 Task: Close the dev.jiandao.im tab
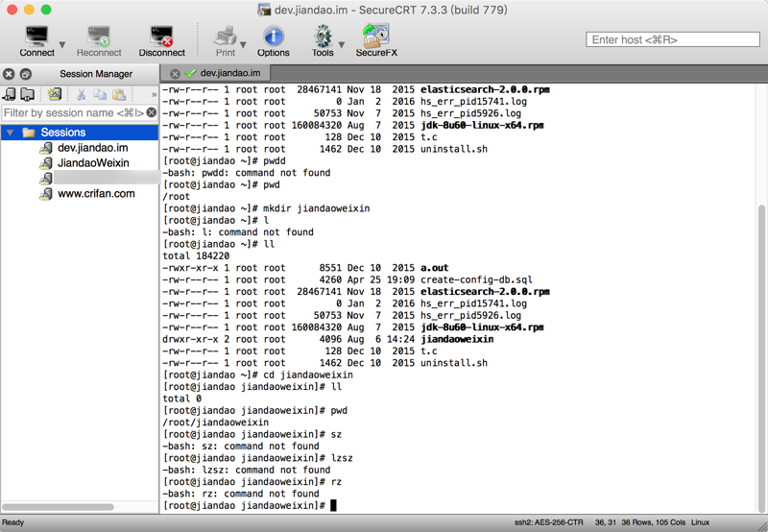click(175, 74)
